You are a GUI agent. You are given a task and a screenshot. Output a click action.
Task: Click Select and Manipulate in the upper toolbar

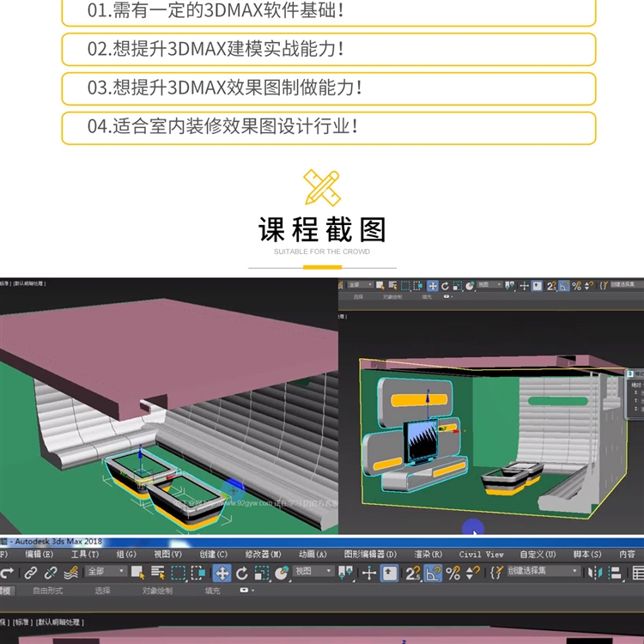click(x=524, y=285)
